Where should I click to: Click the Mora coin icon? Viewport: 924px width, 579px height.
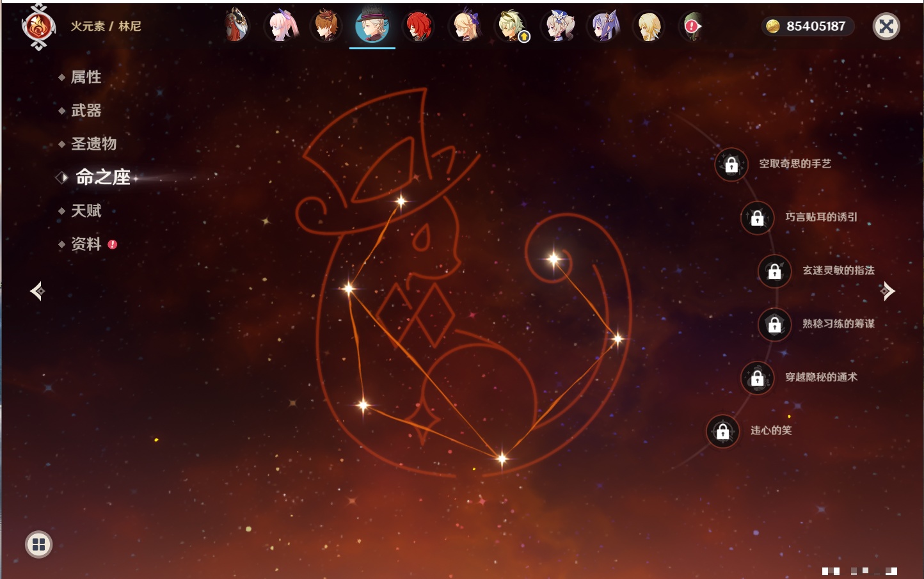[773, 26]
